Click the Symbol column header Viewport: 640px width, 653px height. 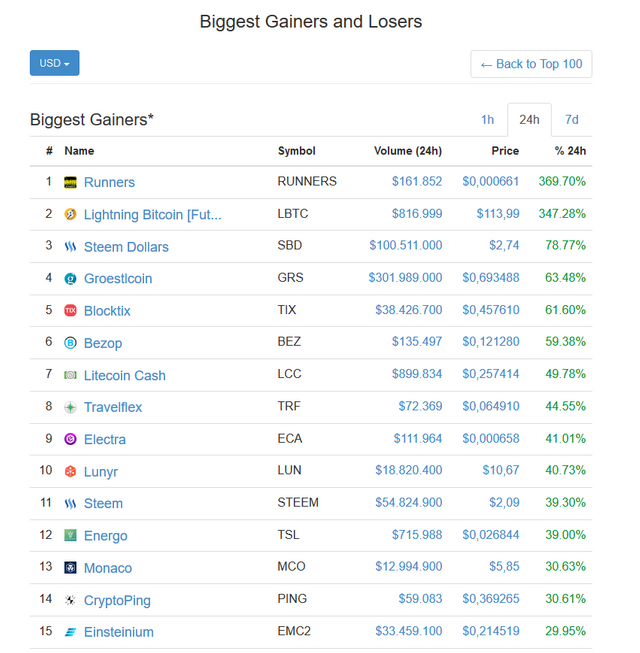point(296,151)
